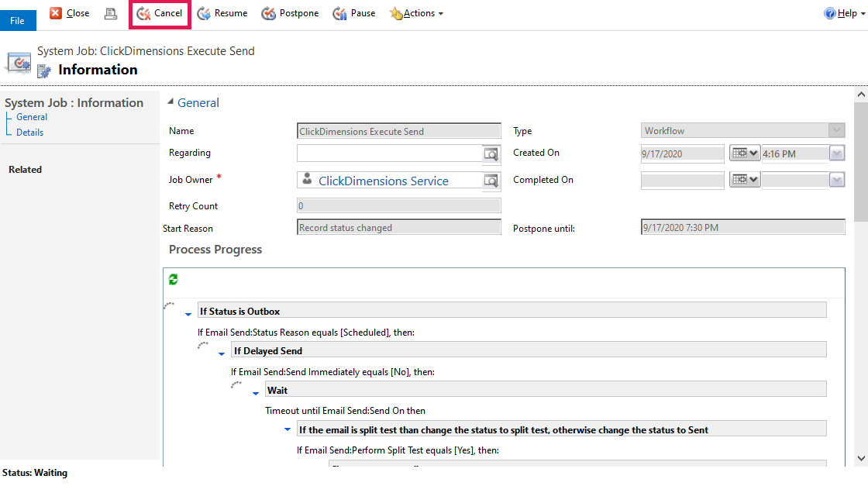Open Completed On time dropdown

tap(837, 179)
